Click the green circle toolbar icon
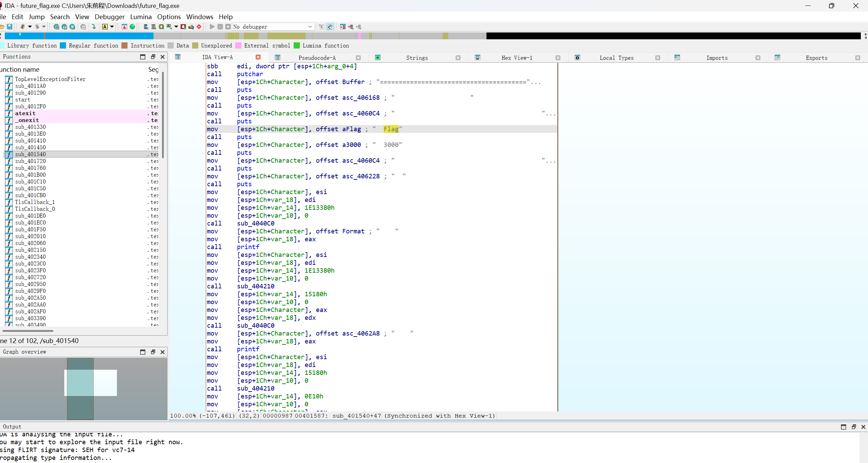The width and height of the screenshot is (868, 463). coord(132,27)
